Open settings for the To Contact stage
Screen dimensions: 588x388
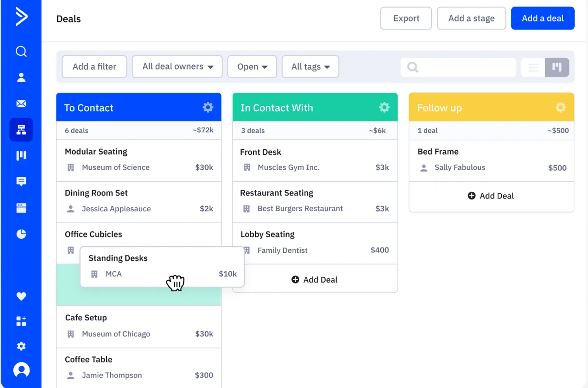click(208, 107)
